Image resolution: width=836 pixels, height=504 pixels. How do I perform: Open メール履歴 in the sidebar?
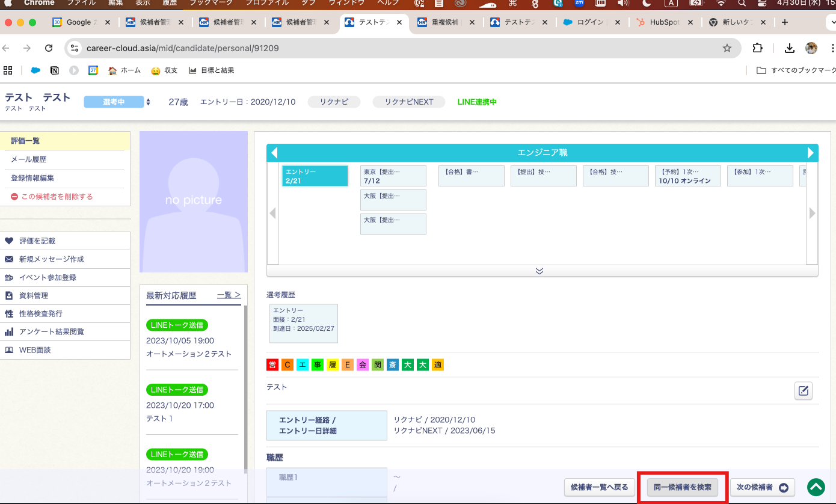(29, 159)
